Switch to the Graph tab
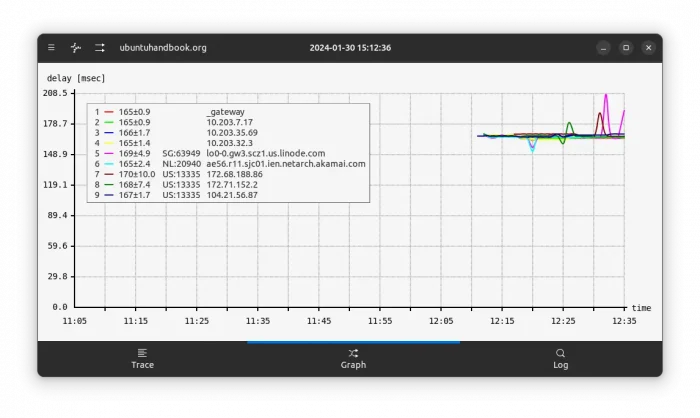The width and height of the screenshot is (700, 418). point(353,358)
